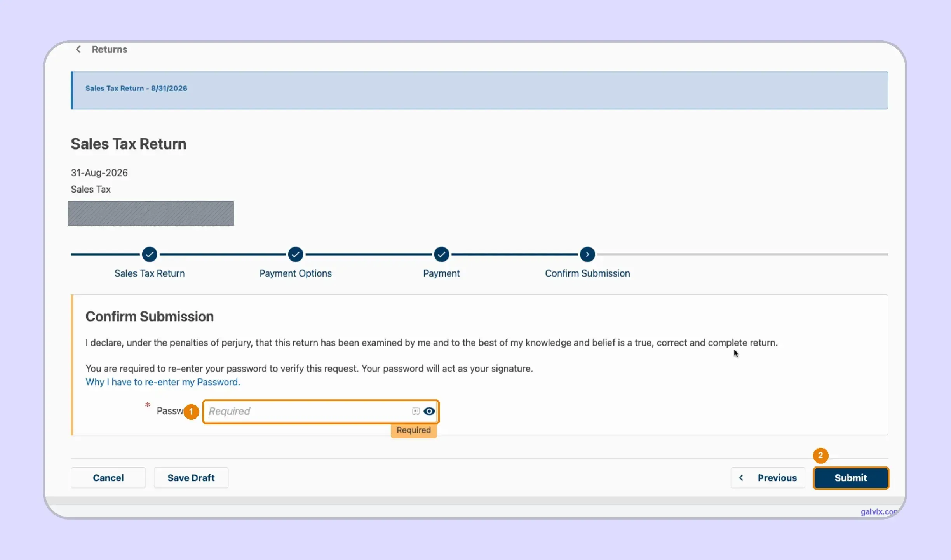This screenshot has width=951, height=560.
Task: Select the Payment Options step label
Action: tap(296, 273)
